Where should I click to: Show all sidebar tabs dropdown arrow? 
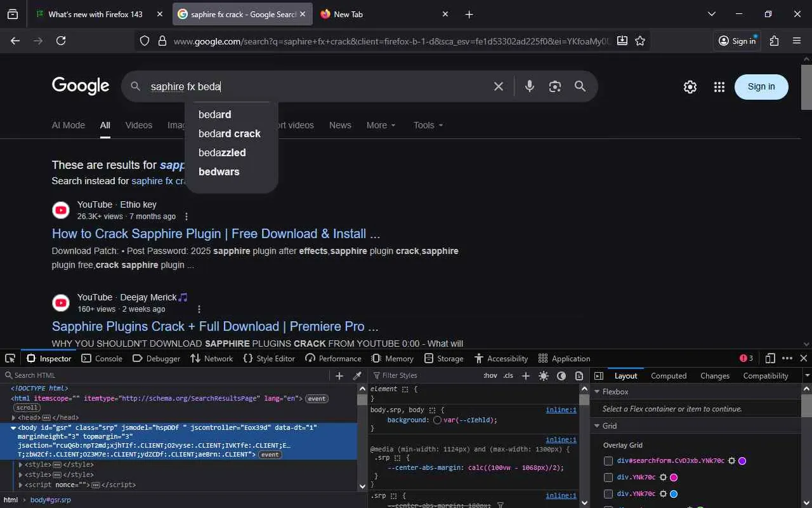[807, 376]
